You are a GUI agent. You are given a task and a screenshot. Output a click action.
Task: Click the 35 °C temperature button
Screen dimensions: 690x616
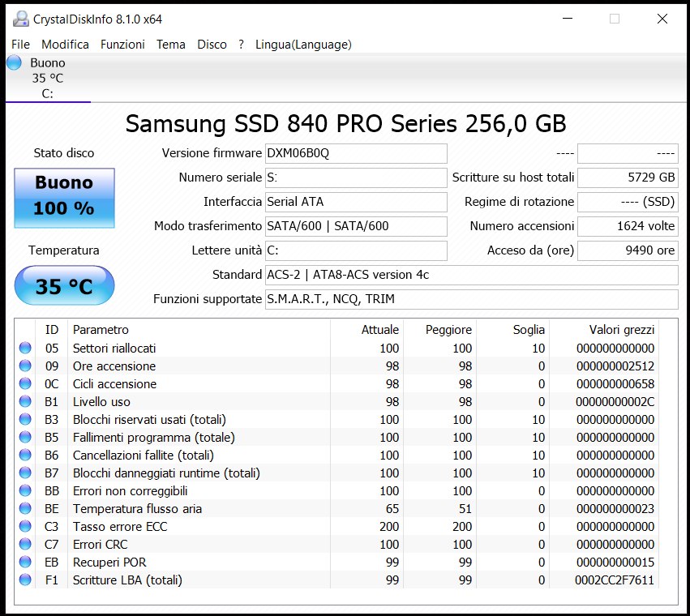pyautogui.click(x=64, y=285)
